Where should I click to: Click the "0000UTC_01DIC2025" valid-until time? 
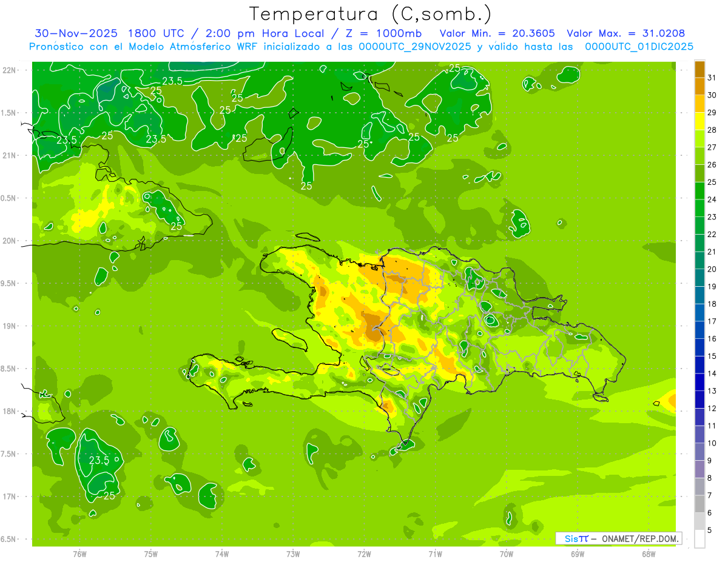click(x=639, y=47)
